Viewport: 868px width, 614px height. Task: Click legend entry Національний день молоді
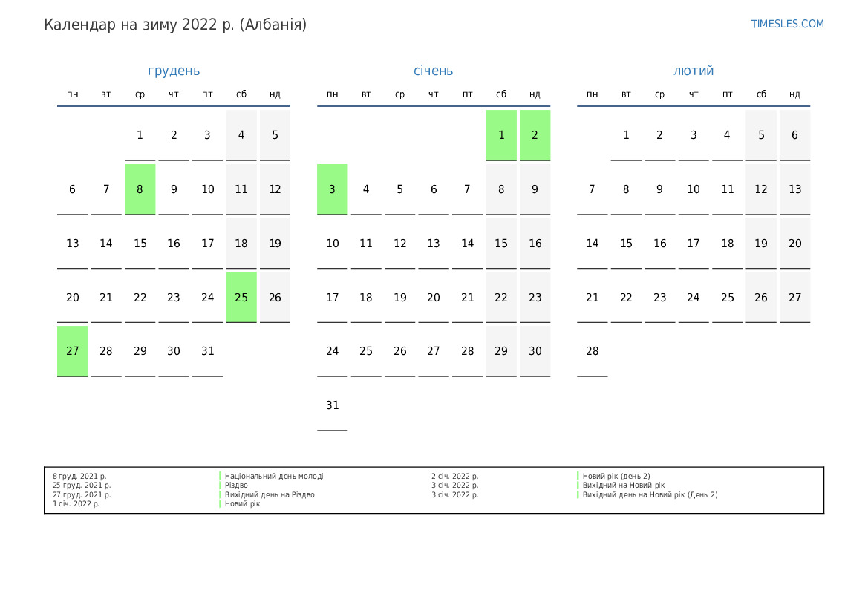(274, 477)
